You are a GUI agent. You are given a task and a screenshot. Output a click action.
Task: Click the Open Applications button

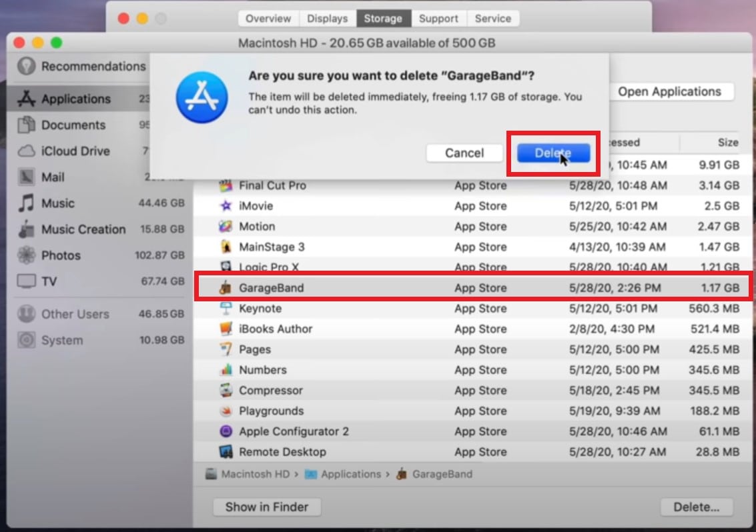(x=671, y=91)
